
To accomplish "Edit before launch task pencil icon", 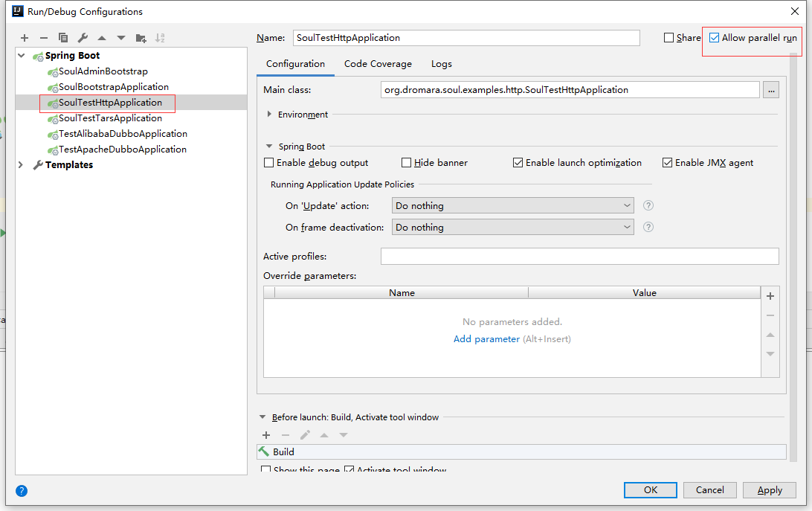I will pyautogui.click(x=305, y=435).
